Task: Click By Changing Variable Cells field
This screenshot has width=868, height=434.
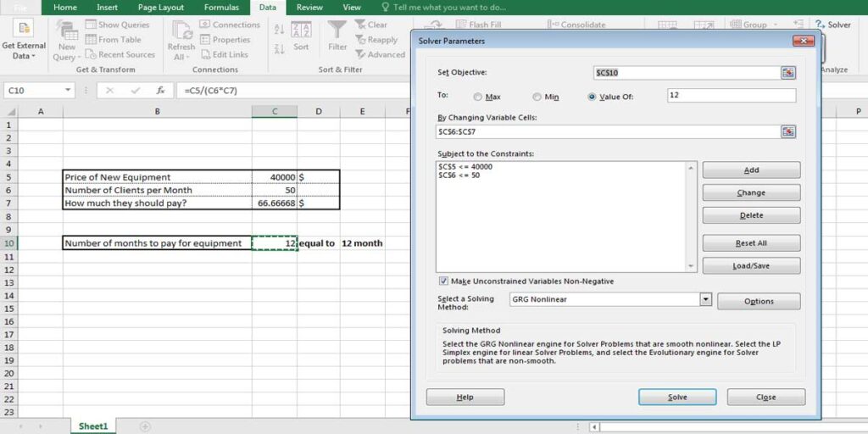Action: tap(608, 131)
